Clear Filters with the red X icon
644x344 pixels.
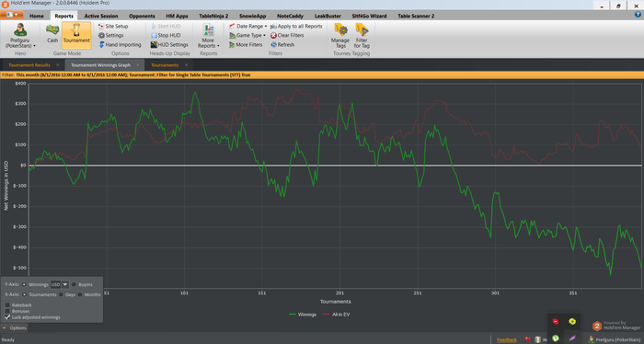273,35
